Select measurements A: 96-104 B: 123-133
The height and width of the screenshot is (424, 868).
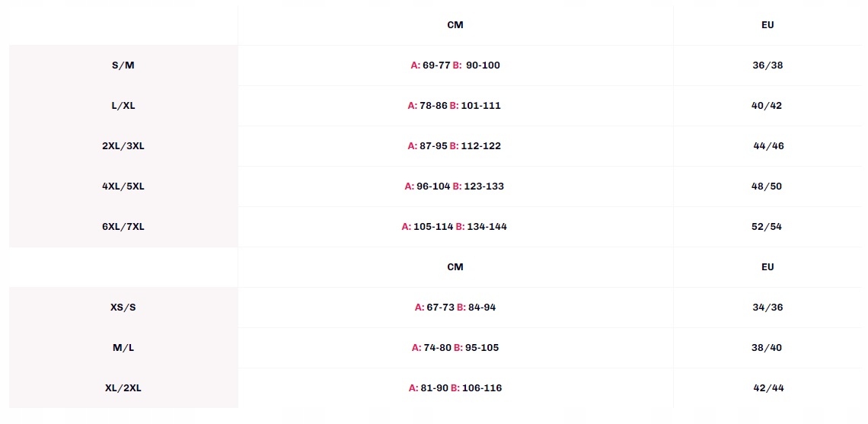[x=455, y=186]
